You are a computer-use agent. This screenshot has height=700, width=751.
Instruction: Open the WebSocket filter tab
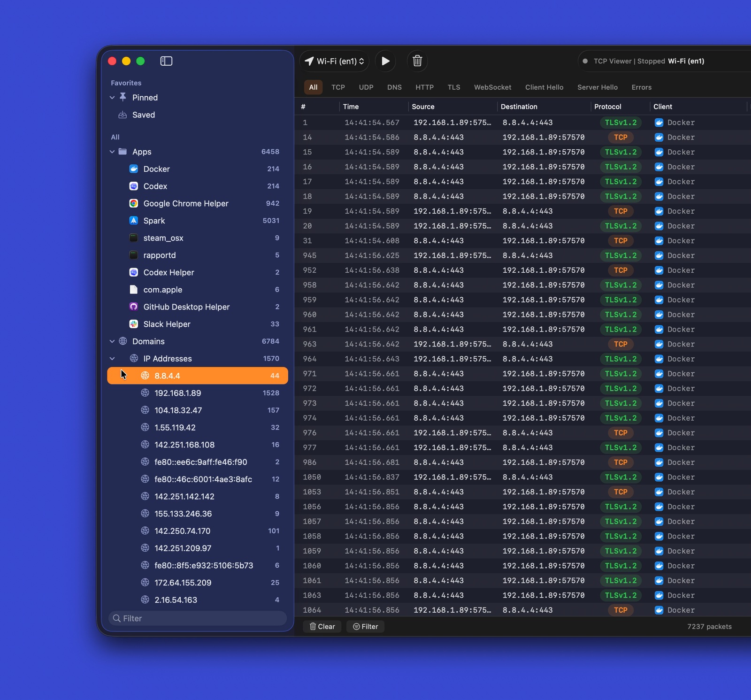492,87
